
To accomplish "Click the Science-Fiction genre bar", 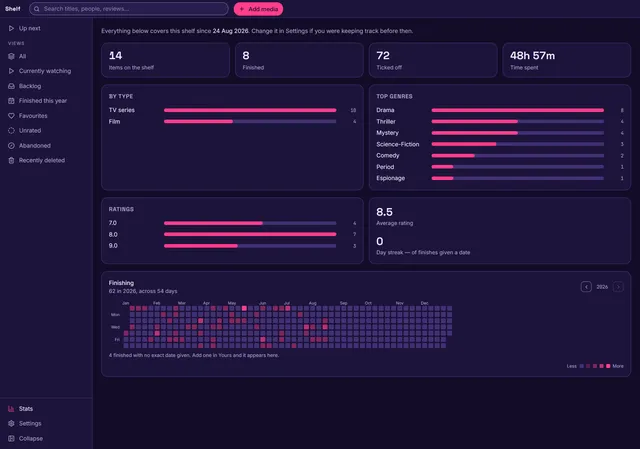I will point(518,144).
